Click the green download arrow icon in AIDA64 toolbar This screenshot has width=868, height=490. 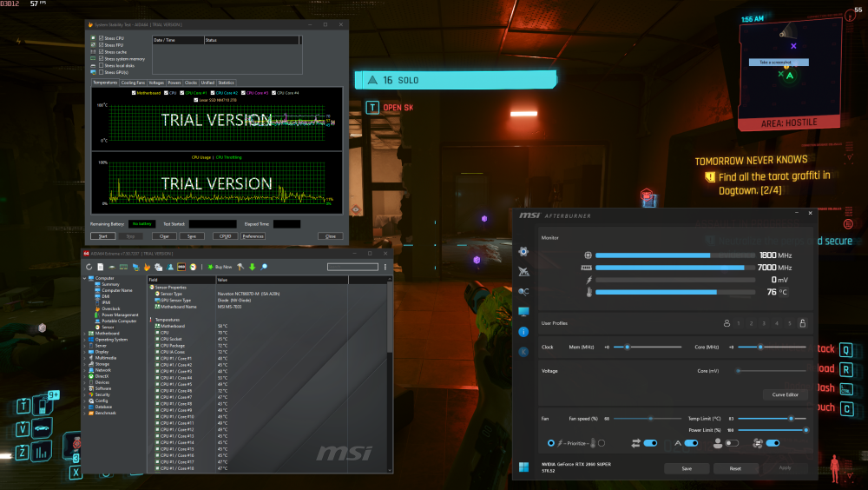pyautogui.click(x=253, y=267)
